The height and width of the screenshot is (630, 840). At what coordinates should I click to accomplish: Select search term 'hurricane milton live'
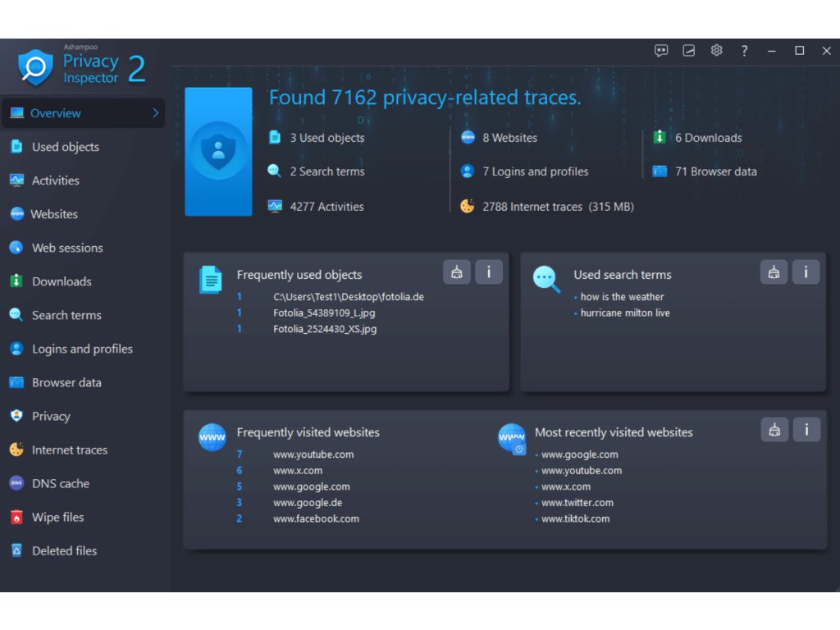click(x=625, y=313)
